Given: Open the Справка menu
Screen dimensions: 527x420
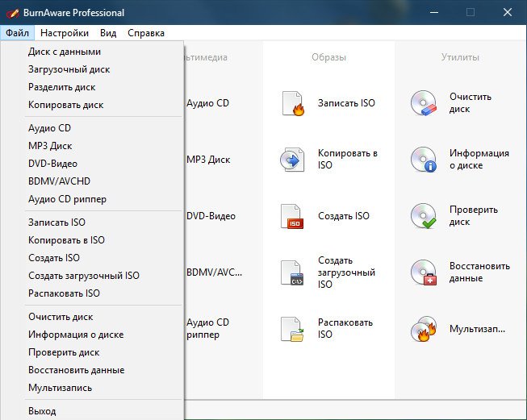Looking at the screenshot, I should [x=146, y=33].
